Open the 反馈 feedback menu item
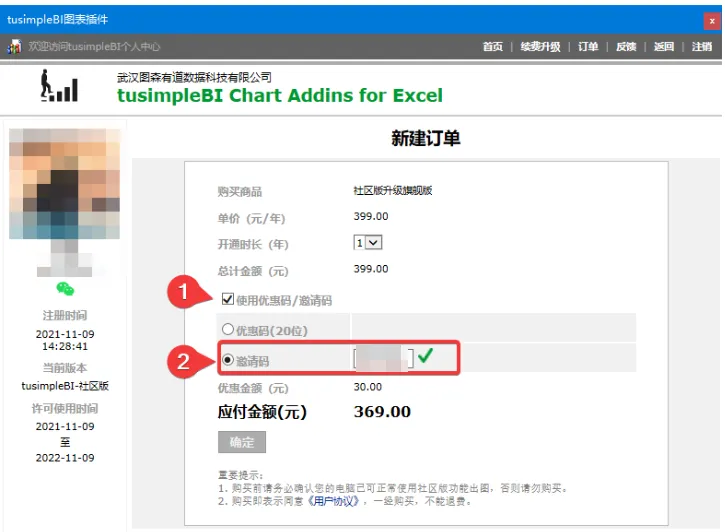 pyautogui.click(x=626, y=46)
